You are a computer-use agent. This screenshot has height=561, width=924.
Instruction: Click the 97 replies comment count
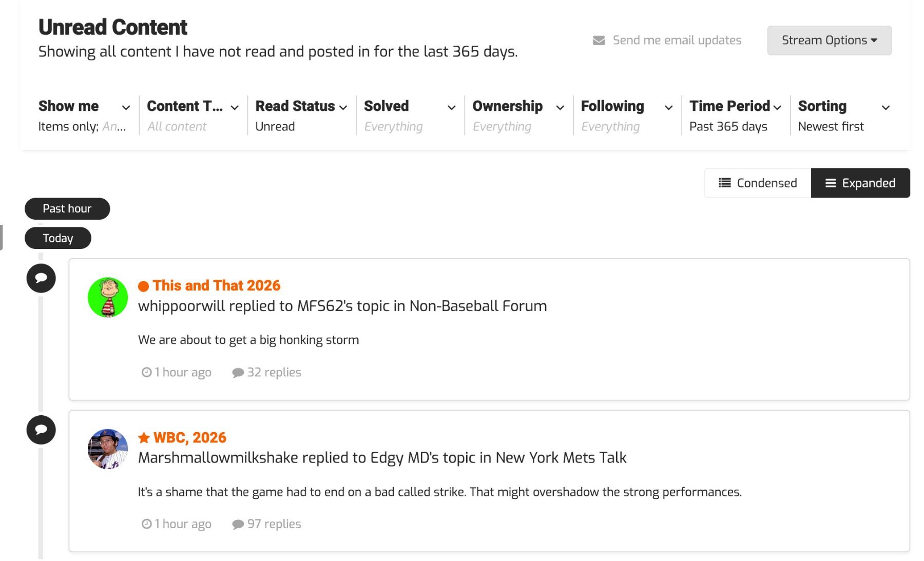[267, 524]
